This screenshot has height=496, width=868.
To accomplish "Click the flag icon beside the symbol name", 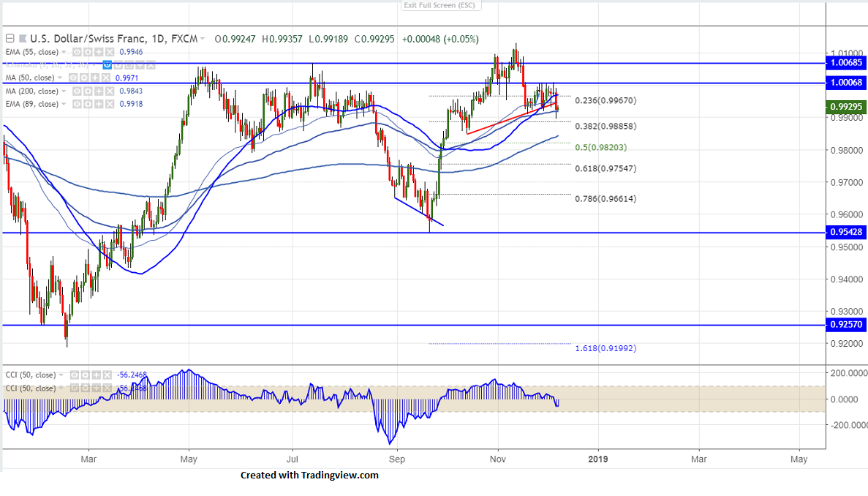I will 23,39.
